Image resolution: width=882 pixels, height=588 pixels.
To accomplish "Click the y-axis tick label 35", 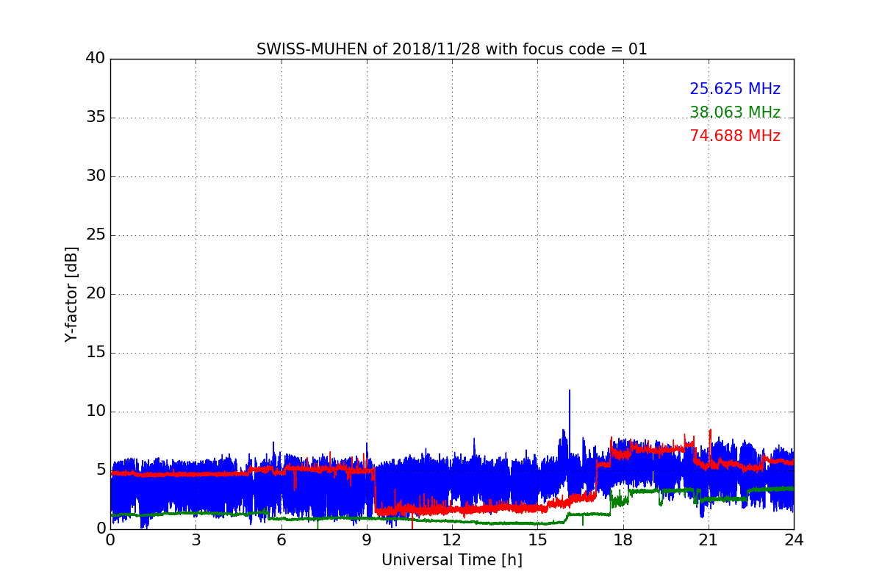I will point(96,118).
